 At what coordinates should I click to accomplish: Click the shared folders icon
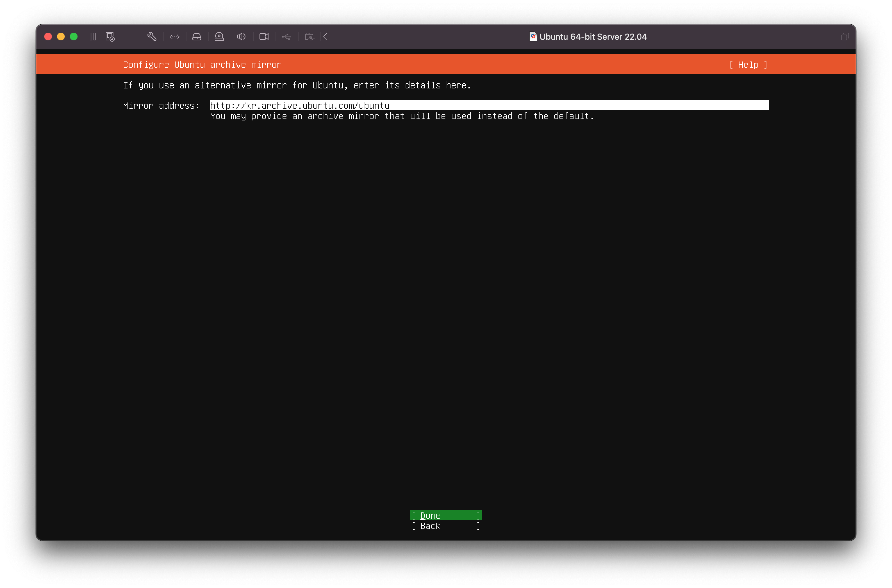click(x=309, y=37)
